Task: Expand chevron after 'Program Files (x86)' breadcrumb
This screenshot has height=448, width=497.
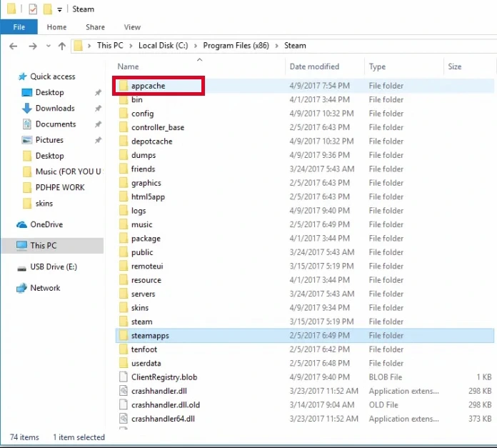Action: pyautogui.click(x=277, y=46)
